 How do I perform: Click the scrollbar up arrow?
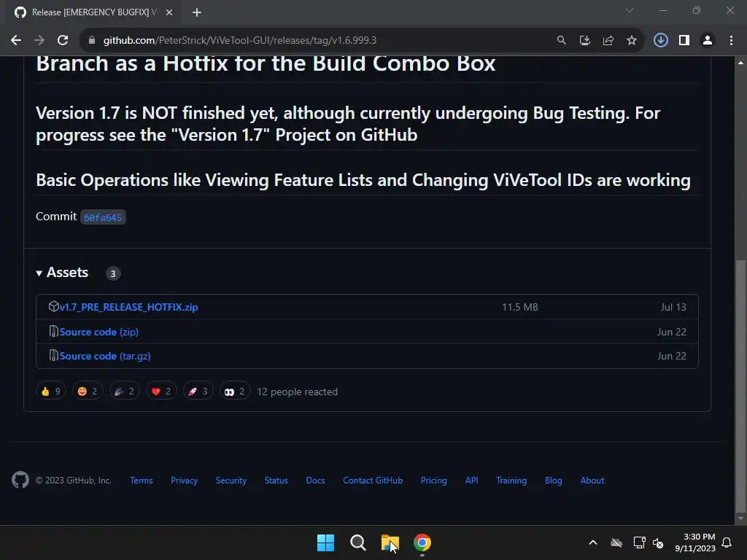coord(740,63)
